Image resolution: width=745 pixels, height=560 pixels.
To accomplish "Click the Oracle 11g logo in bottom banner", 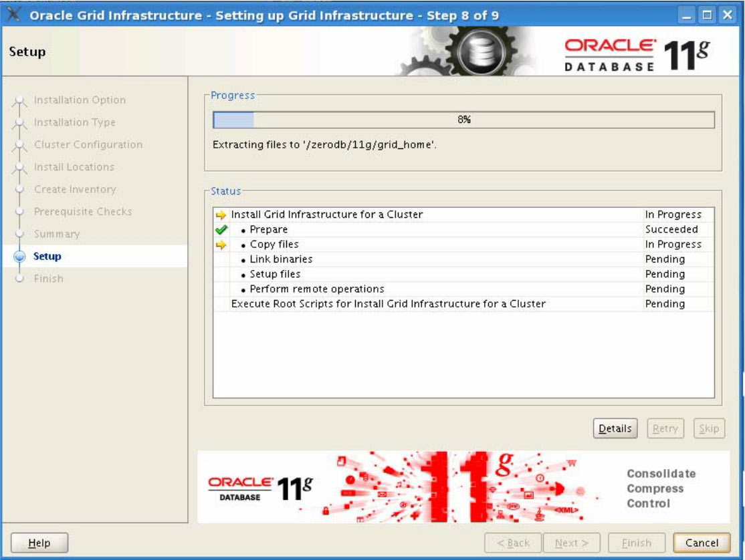I will coord(260,487).
